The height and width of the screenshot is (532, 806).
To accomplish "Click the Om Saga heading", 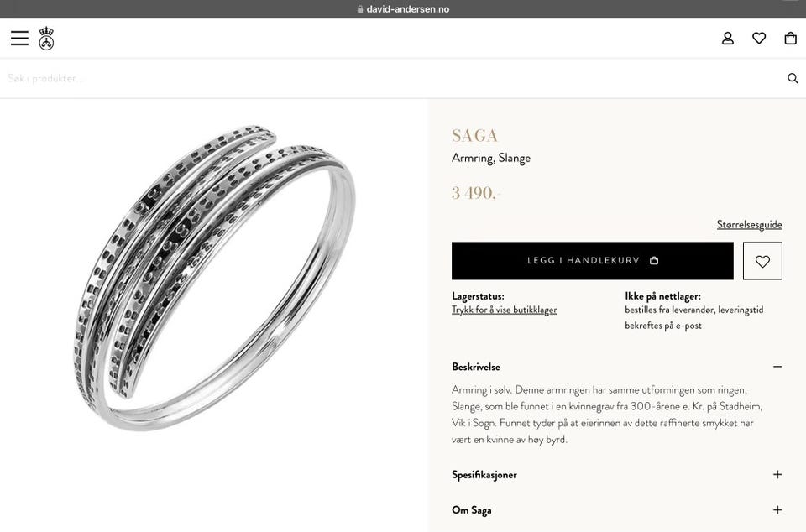I will click(471, 510).
